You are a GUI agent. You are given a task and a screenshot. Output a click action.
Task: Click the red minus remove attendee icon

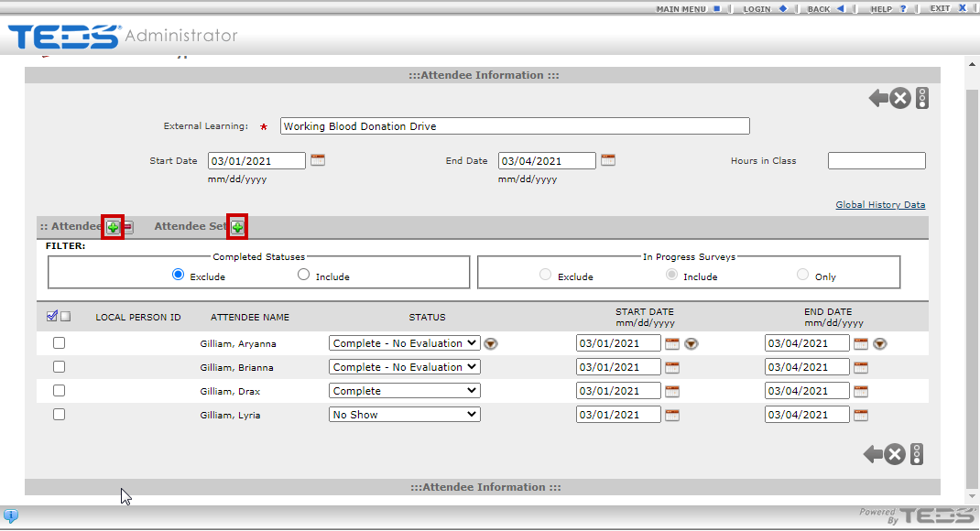point(128,227)
